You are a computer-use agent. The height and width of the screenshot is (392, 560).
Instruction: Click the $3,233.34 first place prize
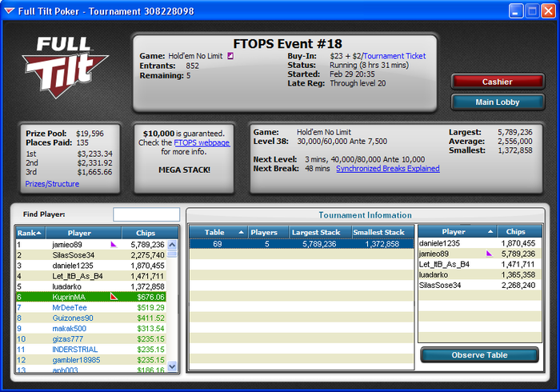click(95, 154)
